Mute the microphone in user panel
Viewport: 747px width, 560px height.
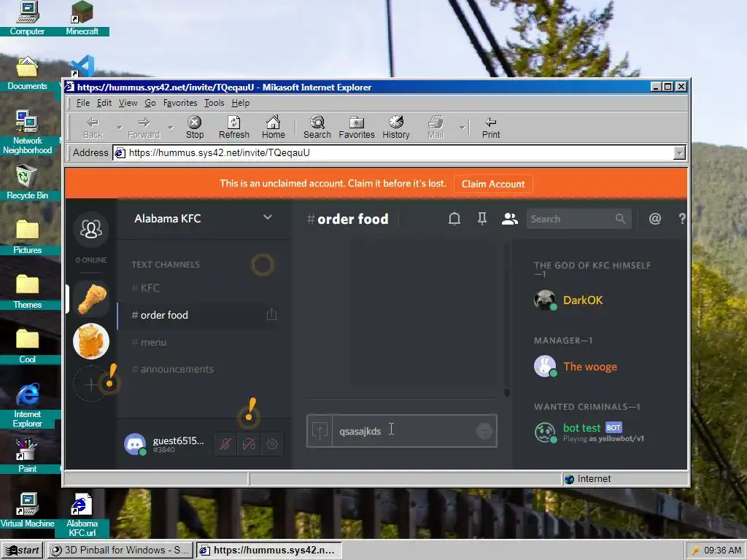225,444
